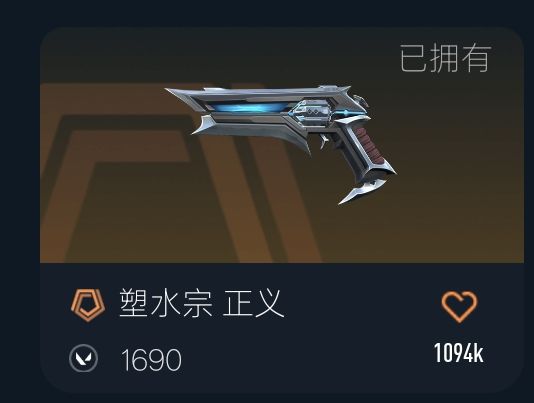Click the pistol's trigger
Screen dimensions: 534x403
pyautogui.click(x=324, y=141)
